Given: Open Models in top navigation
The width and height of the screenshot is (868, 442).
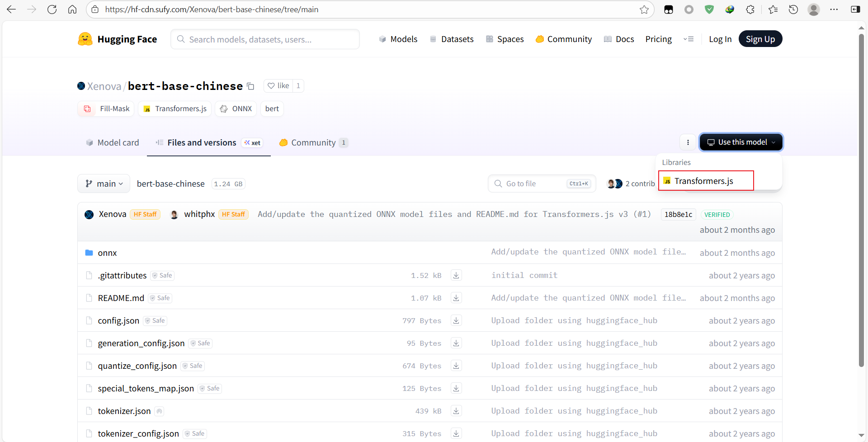Looking at the screenshot, I should click(398, 39).
